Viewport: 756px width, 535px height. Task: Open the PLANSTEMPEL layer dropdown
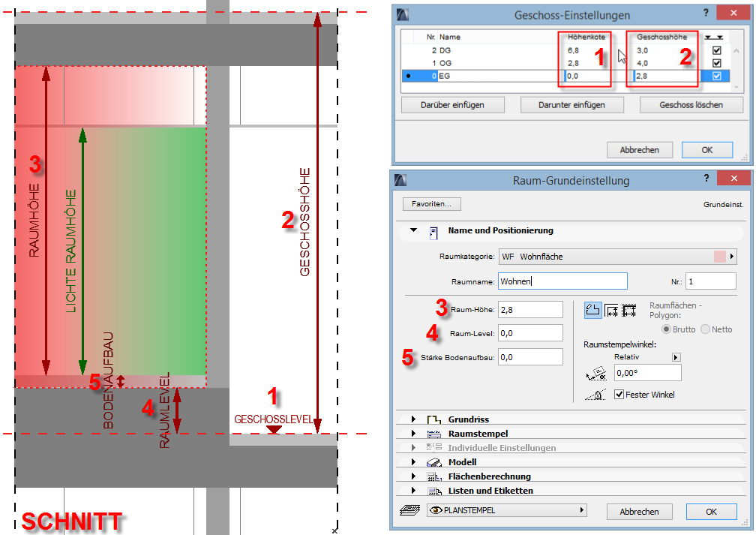tap(505, 511)
